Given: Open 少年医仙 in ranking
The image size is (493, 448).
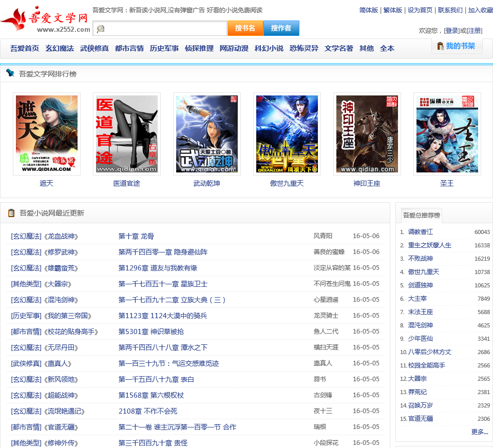Looking at the screenshot, I should click(x=421, y=339).
